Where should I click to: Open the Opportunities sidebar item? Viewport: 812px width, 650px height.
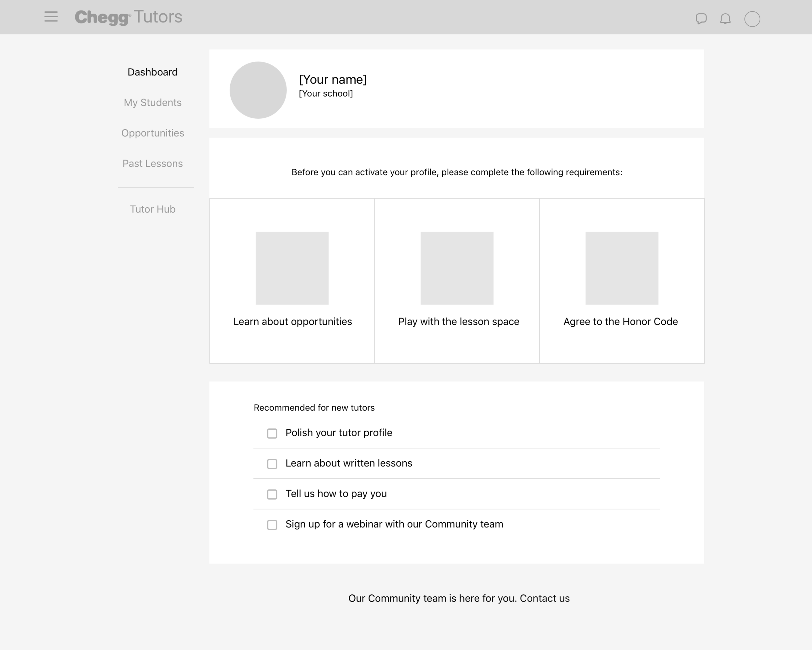click(x=153, y=133)
